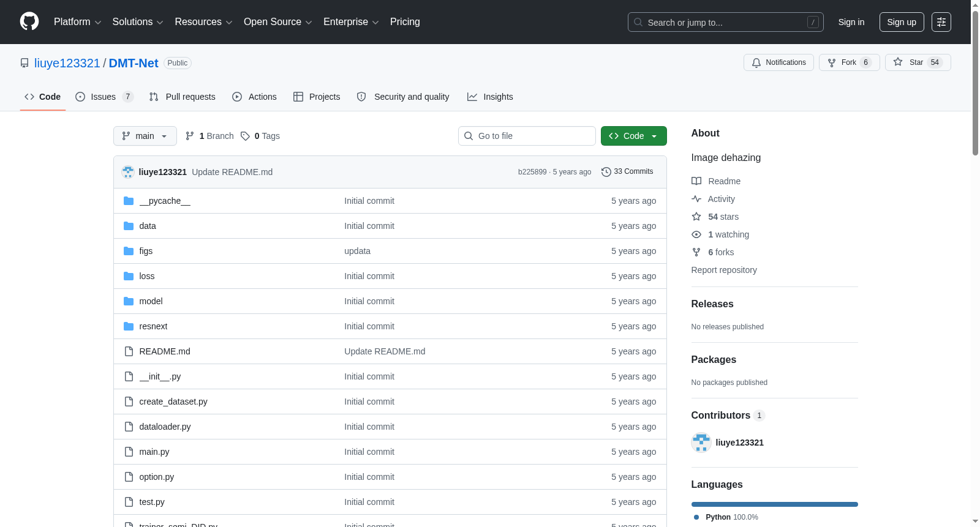
Task: Click the liuye123321 contributor avatar
Action: click(701, 443)
